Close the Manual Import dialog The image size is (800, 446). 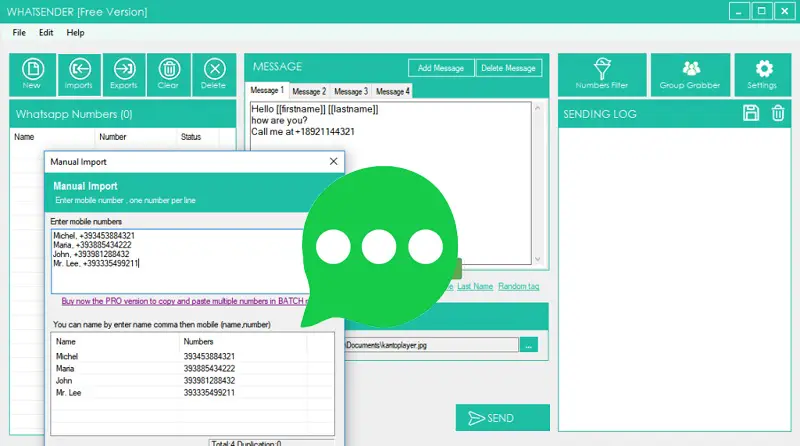pos(334,161)
